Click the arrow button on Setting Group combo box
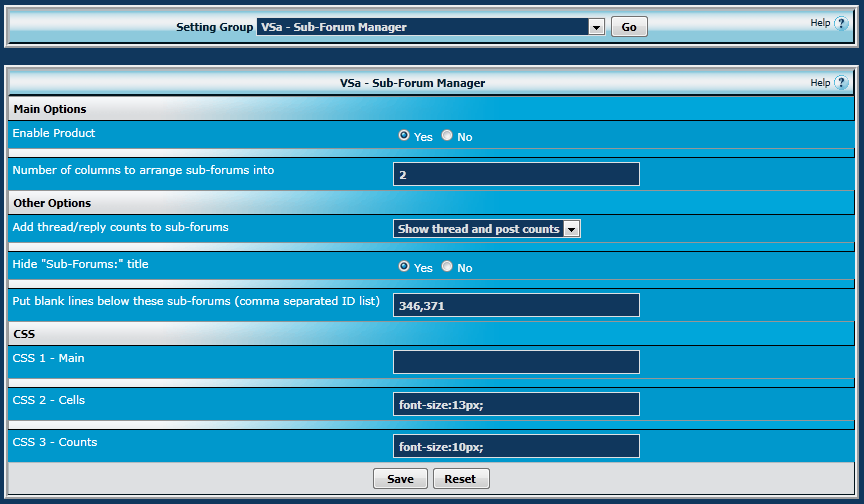This screenshot has height=504, width=864. [597, 27]
